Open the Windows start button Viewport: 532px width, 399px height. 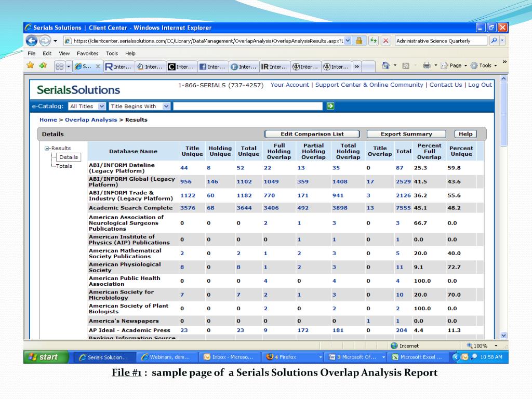[46, 357]
